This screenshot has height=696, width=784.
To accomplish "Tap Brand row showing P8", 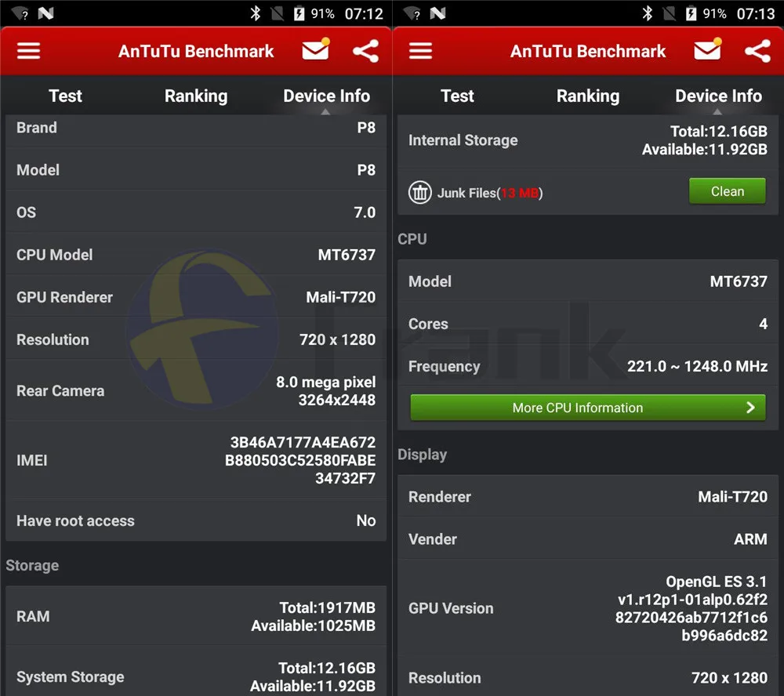I will point(196,129).
